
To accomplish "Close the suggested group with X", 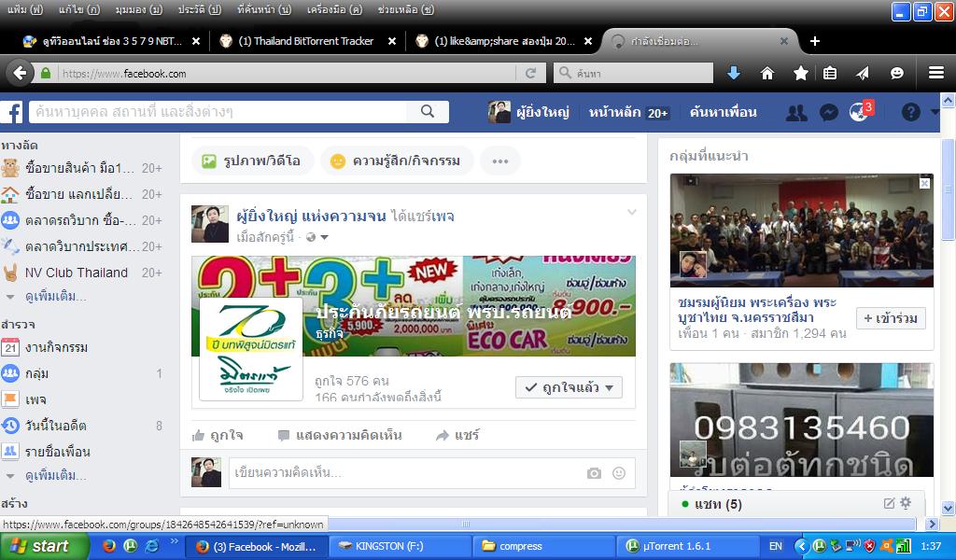I will coord(925,183).
